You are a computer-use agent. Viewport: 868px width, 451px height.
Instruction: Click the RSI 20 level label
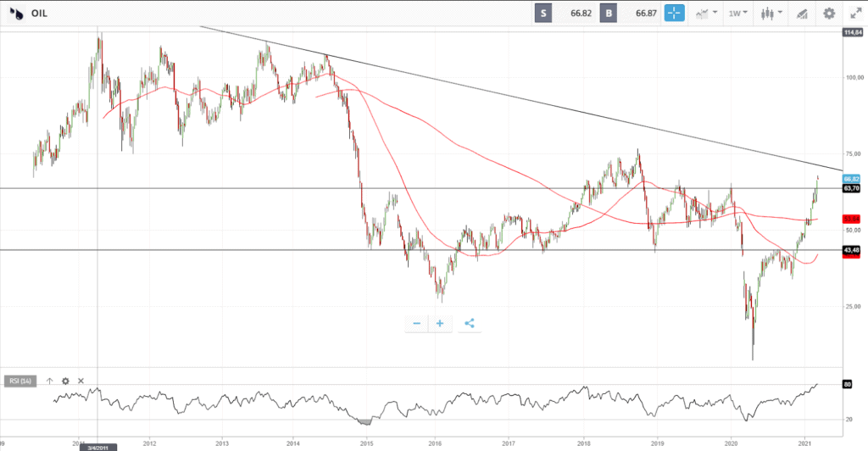(848, 420)
